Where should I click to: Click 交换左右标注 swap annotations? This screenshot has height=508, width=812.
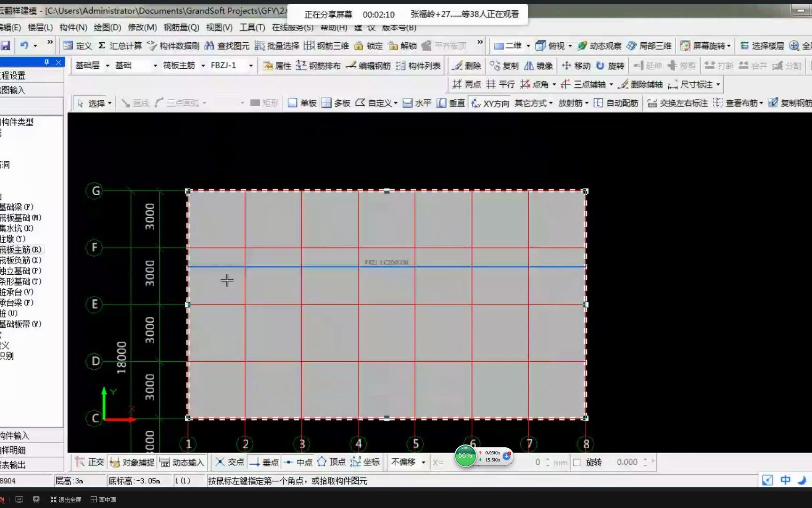[678, 103]
